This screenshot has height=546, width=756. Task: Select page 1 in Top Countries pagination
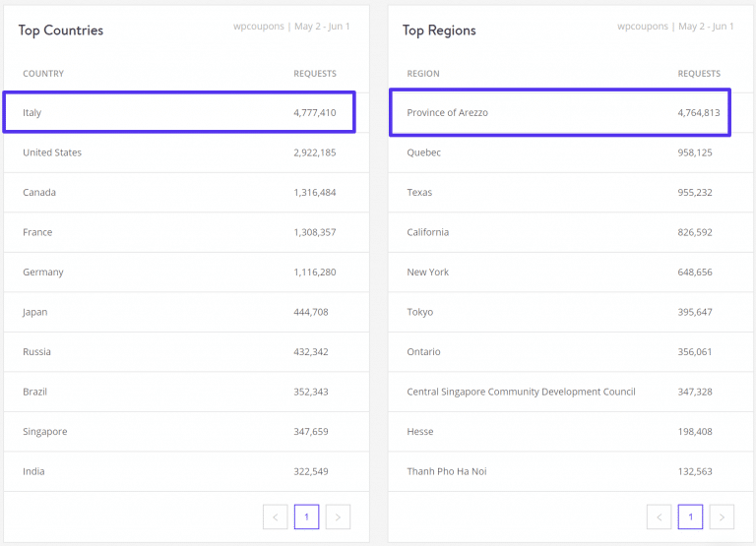pyautogui.click(x=306, y=516)
